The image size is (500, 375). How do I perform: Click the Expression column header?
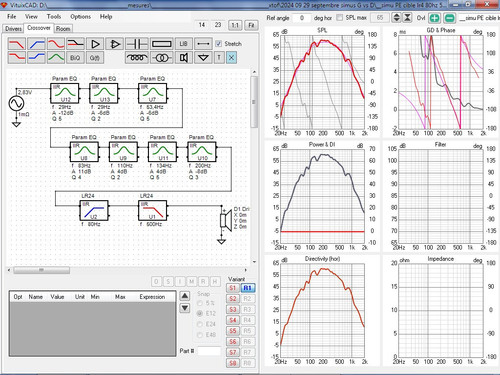152,297
